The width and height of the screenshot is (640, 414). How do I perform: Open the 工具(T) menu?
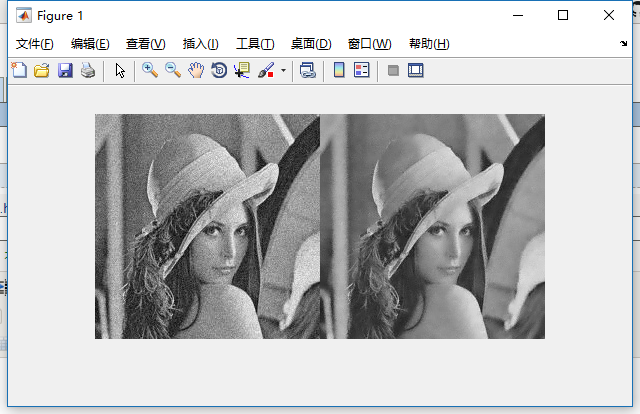point(255,44)
